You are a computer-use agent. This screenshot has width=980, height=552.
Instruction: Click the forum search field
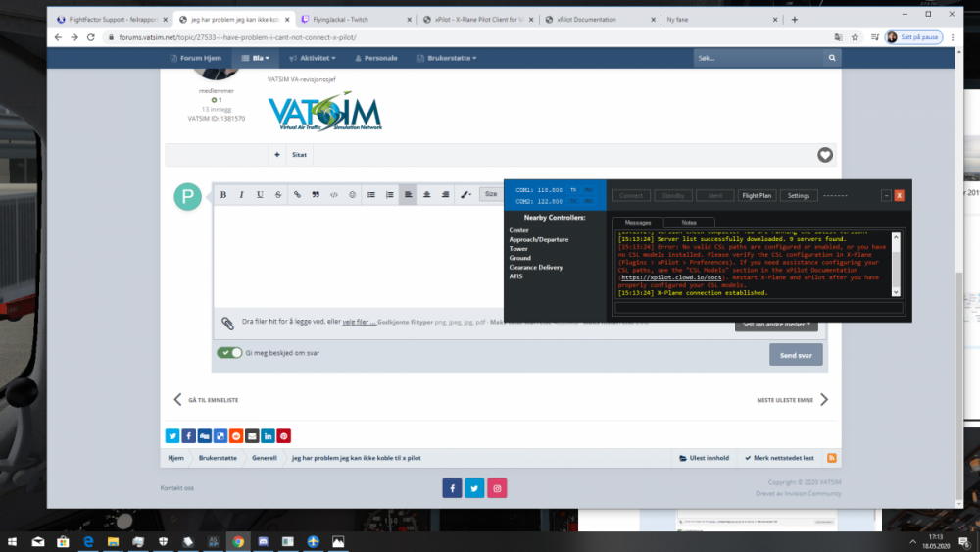tap(759, 58)
